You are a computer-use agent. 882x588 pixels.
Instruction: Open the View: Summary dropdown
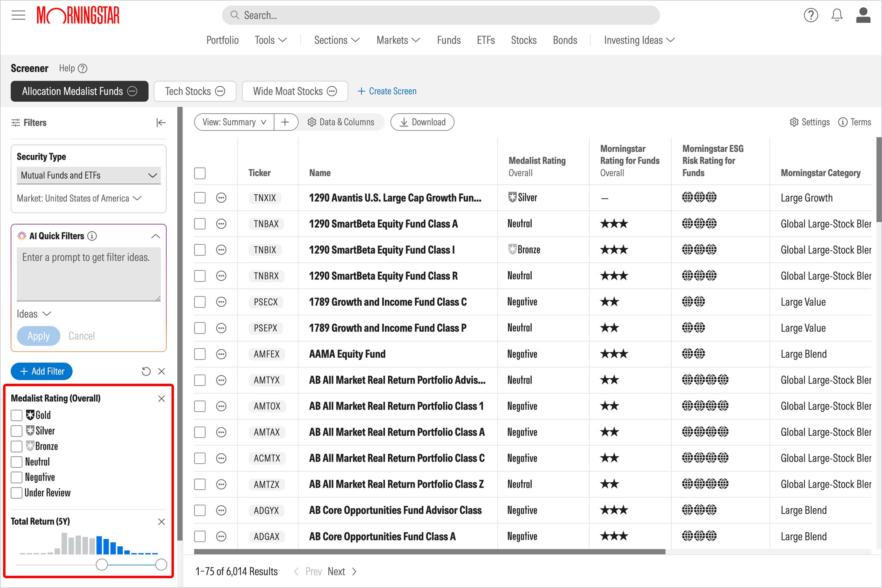pos(234,122)
